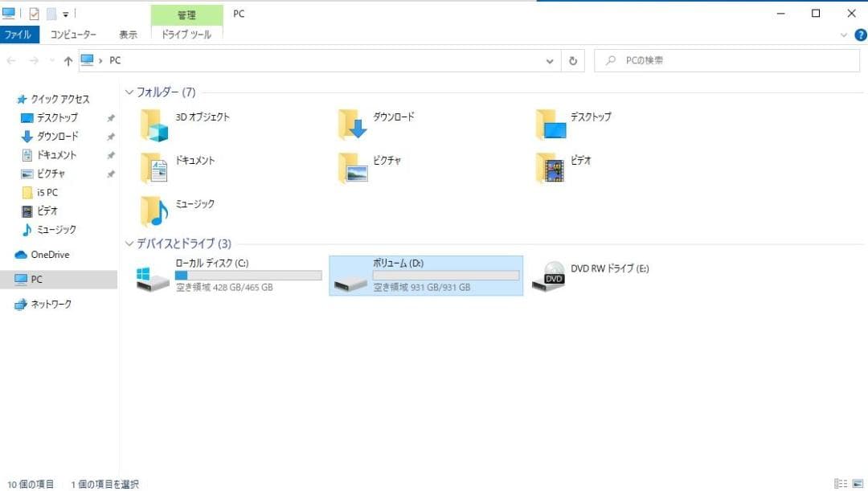This screenshot has width=868, height=491.
Task: Open the File menu
Action: (x=18, y=35)
